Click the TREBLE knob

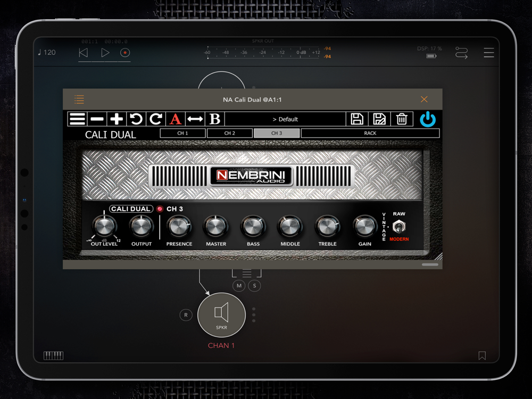coord(327,227)
